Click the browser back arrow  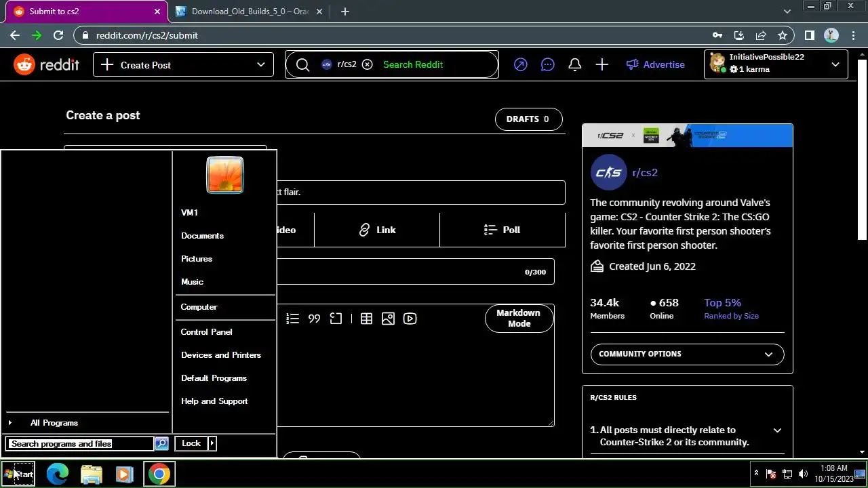click(x=15, y=35)
